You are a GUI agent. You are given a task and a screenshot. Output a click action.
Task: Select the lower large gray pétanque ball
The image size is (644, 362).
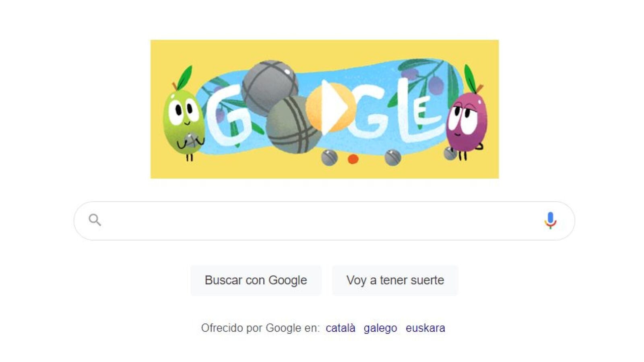point(293,125)
